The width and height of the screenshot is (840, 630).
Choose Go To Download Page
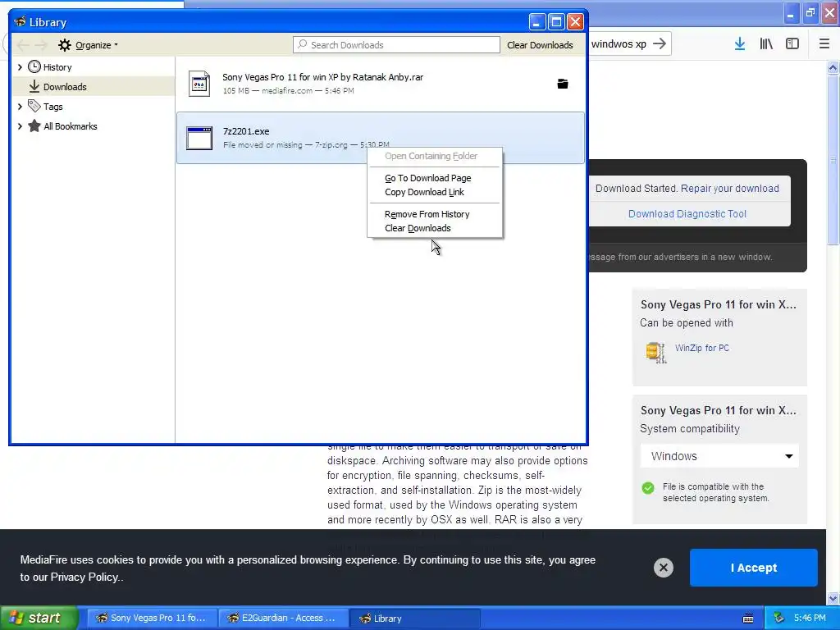point(427,178)
